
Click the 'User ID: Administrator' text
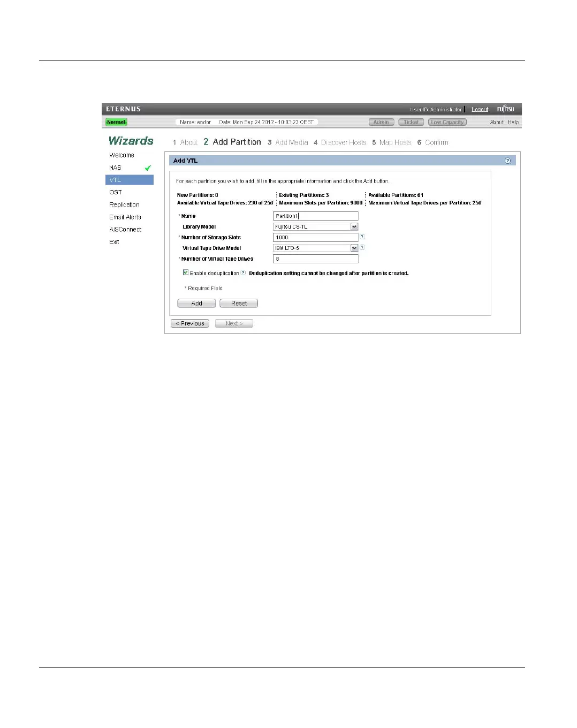[436, 109]
